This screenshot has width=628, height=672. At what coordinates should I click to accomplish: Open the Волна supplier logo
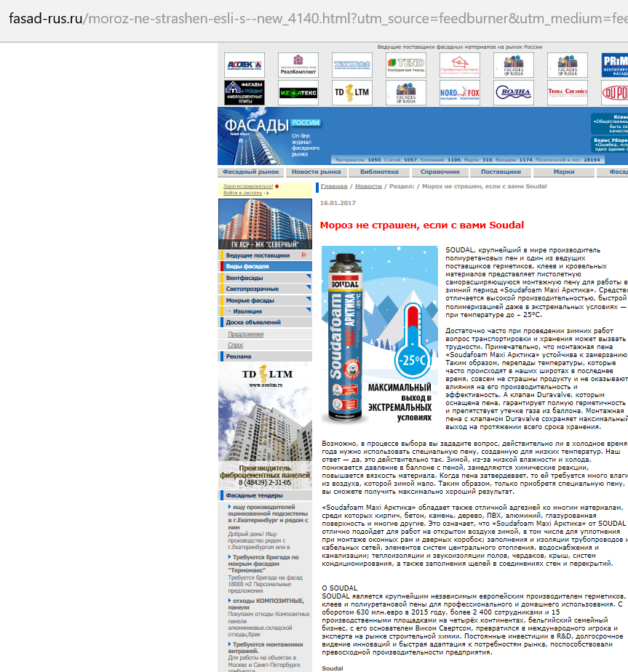pos(514,92)
